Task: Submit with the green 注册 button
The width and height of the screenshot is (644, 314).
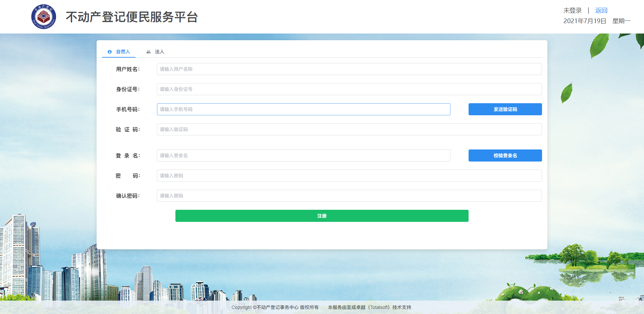Action: [322, 216]
